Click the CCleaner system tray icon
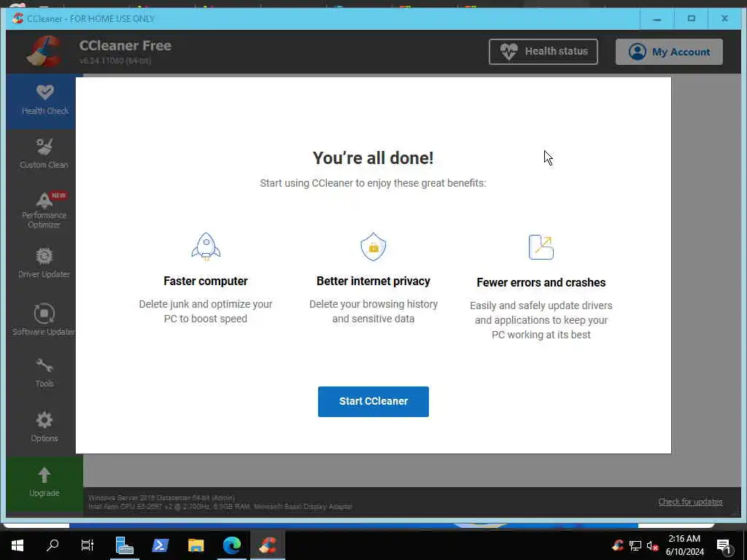This screenshot has width=747, height=560. 618,545
